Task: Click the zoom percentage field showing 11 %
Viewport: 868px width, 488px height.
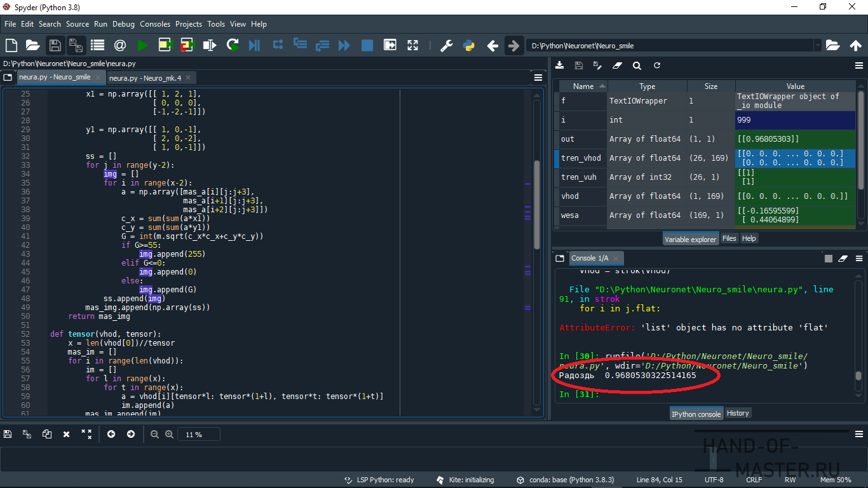Action: pyautogui.click(x=200, y=435)
